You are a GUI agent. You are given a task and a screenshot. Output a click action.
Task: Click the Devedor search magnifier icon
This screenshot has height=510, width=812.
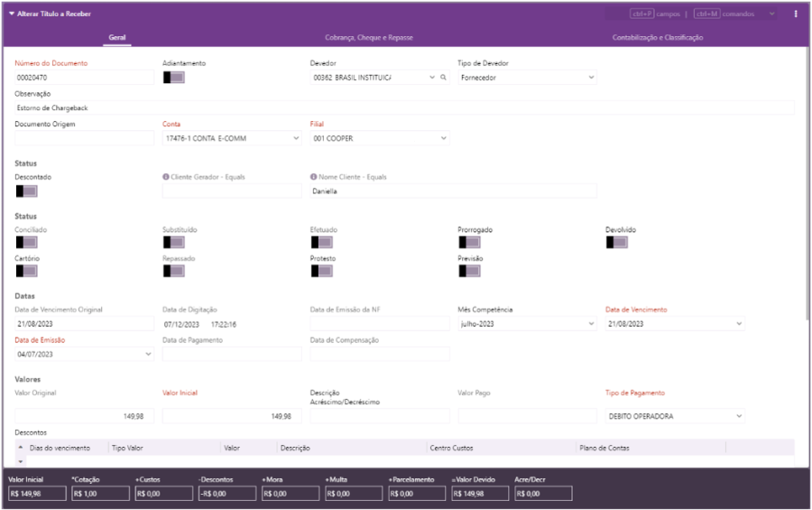[443, 78]
